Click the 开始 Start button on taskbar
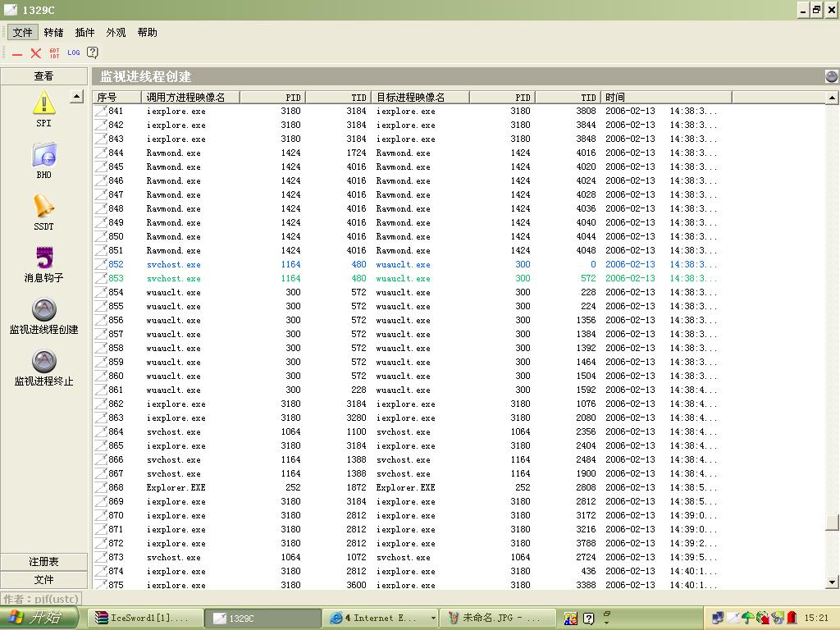This screenshot has width=840, height=630. 39,618
